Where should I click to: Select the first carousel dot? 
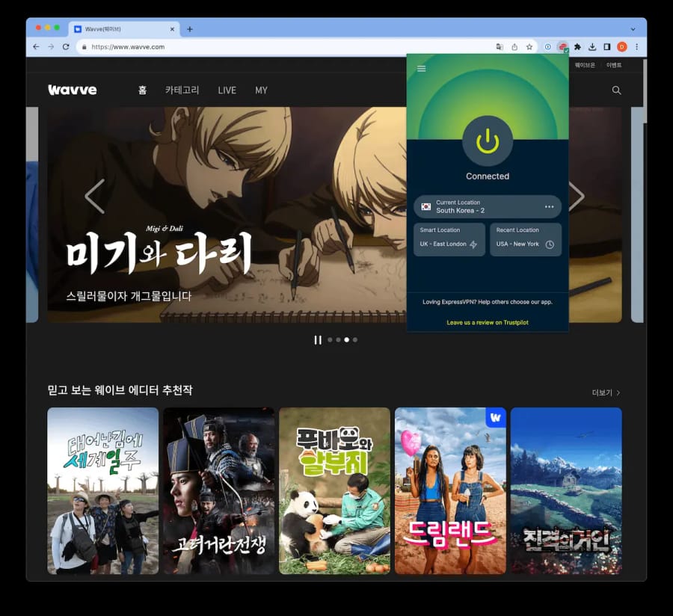tap(330, 339)
